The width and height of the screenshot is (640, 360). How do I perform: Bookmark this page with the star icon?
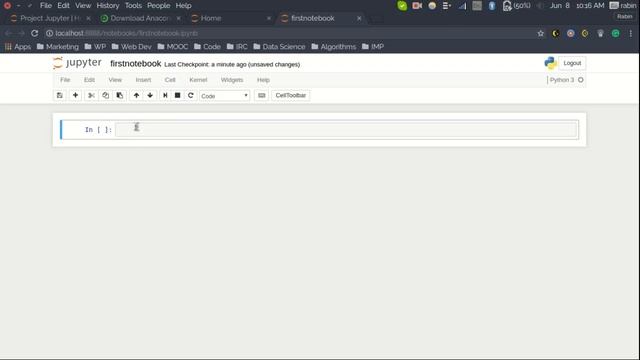point(540,33)
